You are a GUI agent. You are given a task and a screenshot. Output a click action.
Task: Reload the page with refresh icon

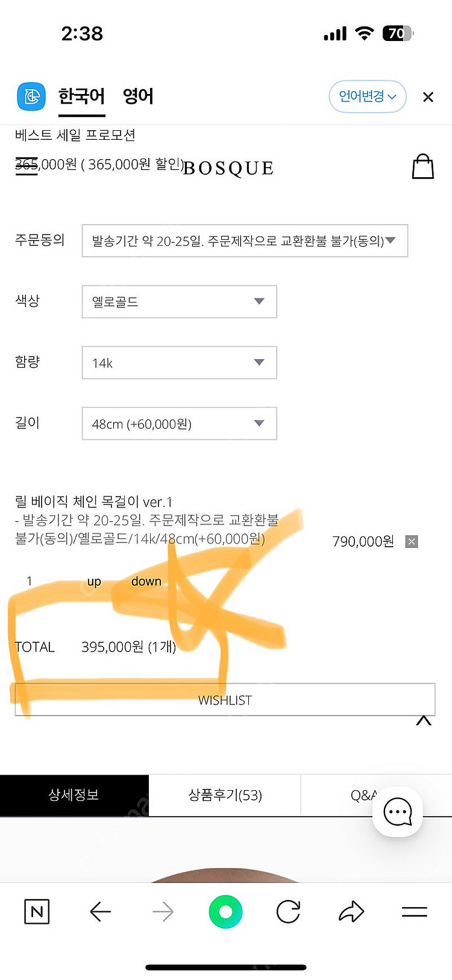[x=288, y=911]
